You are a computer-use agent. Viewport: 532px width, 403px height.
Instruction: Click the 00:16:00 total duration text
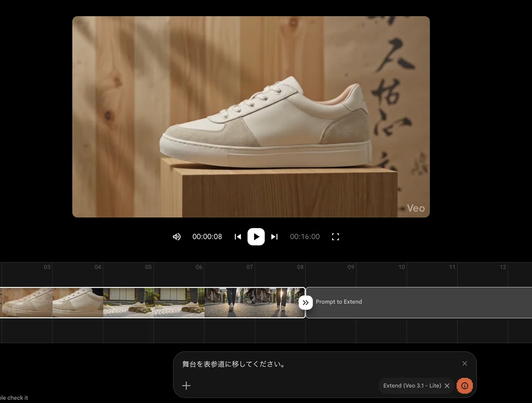pos(305,237)
